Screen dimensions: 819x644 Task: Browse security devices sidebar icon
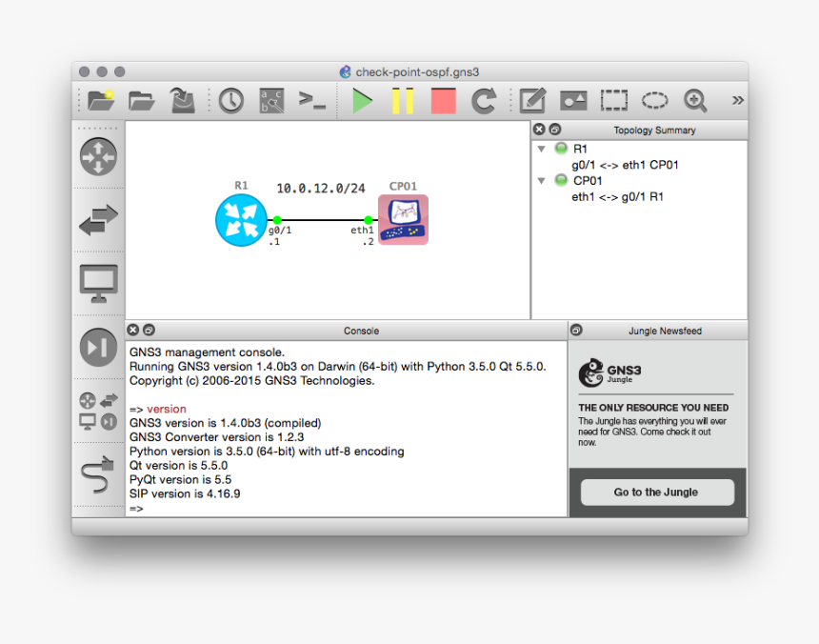tap(99, 348)
